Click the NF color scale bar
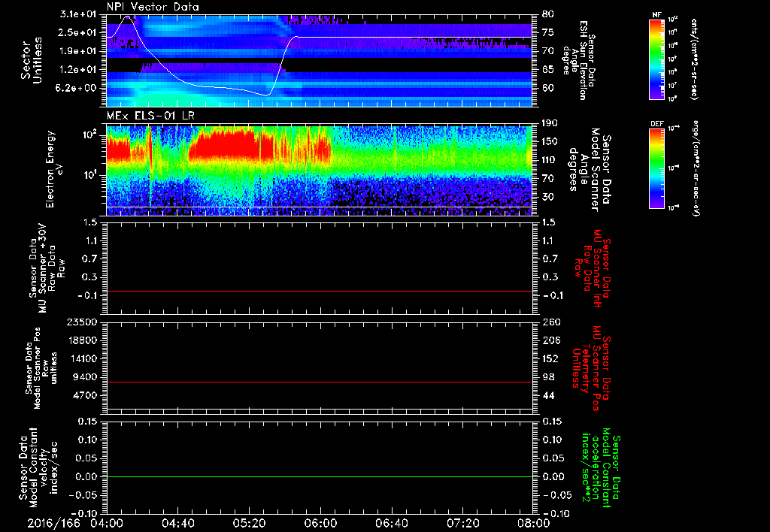Screen dimensions: 770x532 (x=657, y=59)
